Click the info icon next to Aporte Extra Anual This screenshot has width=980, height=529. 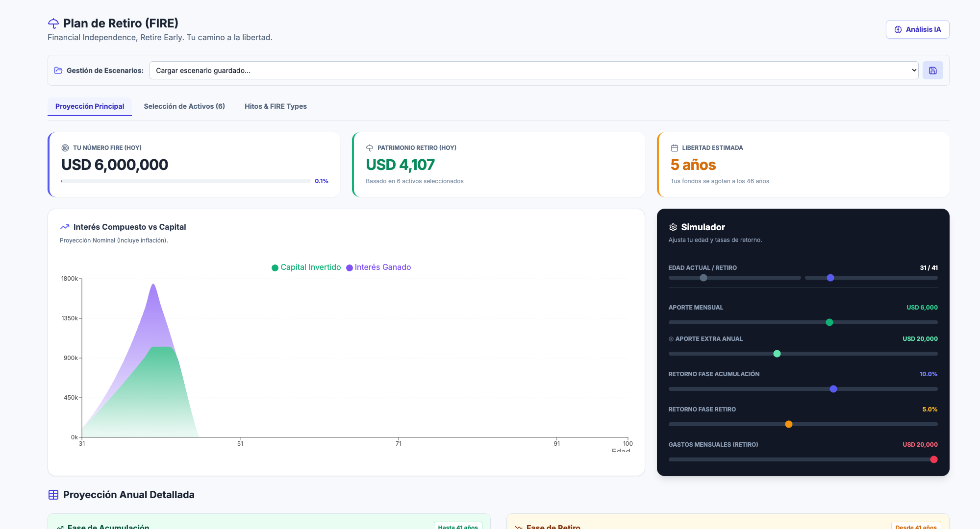tap(672, 338)
